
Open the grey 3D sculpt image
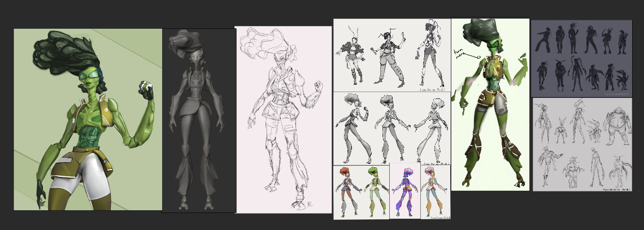[199, 120]
